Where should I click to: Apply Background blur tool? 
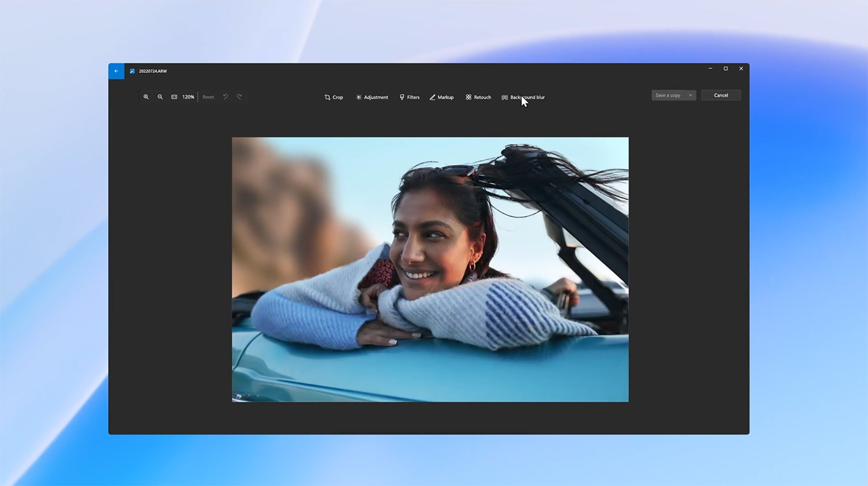(x=523, y=97)
